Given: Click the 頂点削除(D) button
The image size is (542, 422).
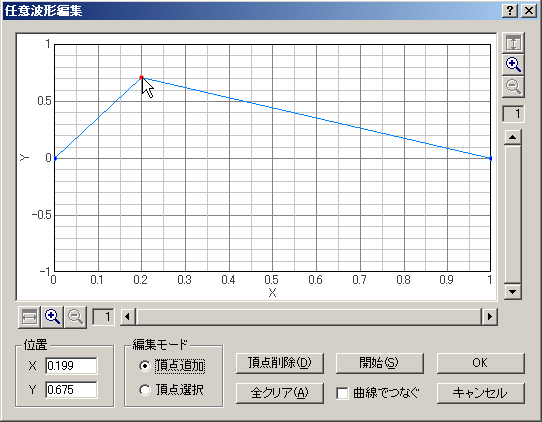Looking at the screenshot, I should [x=280, y=363].
